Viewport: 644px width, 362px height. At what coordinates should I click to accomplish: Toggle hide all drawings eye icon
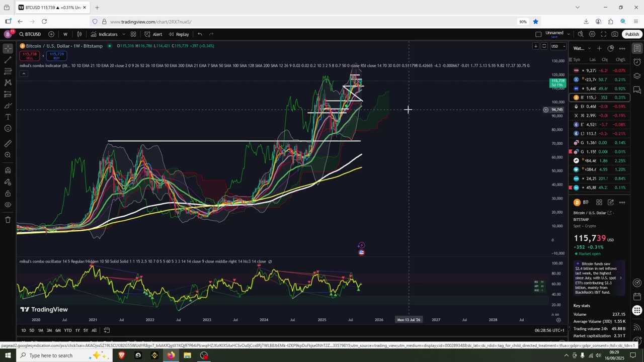tap(8, 205)
